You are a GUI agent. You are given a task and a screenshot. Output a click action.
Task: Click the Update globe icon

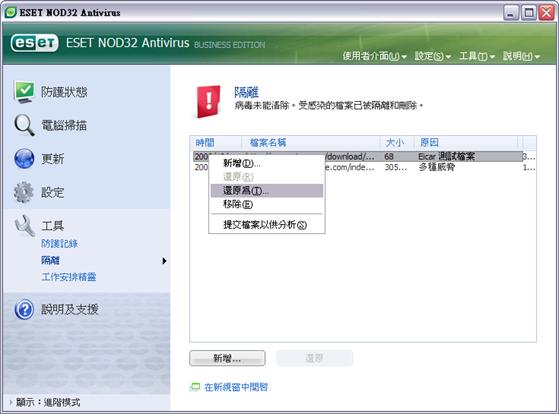24,158
